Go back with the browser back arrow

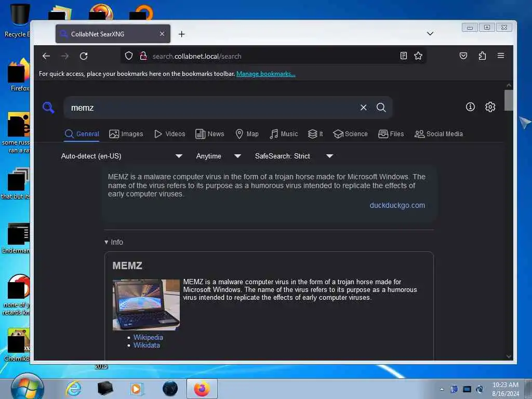pos(46,56)
